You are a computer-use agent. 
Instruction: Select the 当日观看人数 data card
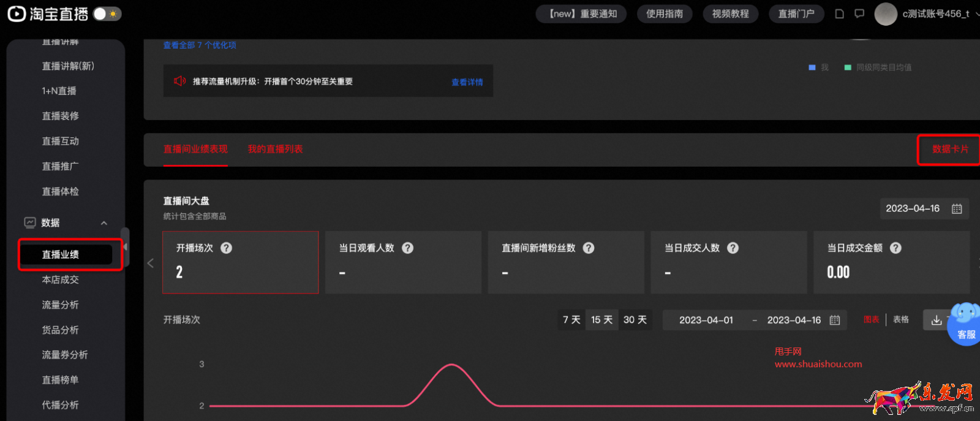[403, 262]
